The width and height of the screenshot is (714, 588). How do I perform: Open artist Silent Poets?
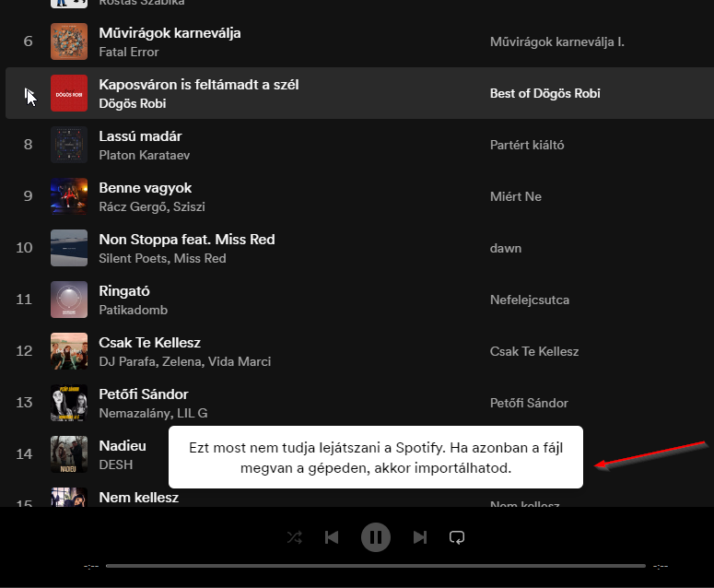133,259
